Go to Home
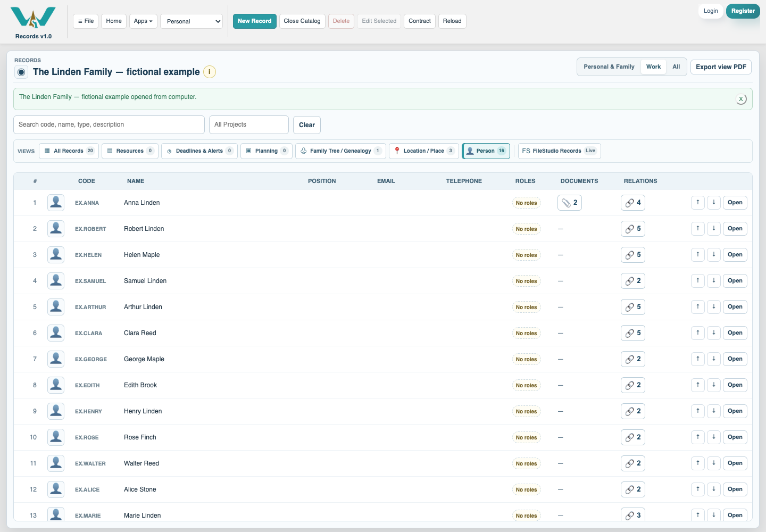The height and width of the screenshot is (532, 766). coord(114,21)
